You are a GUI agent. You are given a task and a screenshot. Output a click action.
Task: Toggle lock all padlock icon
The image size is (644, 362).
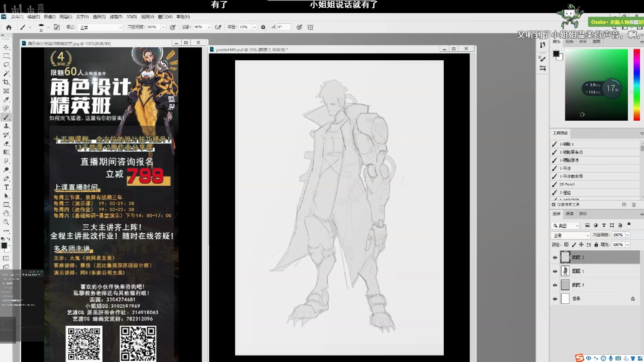pyautogui.click(x=596, y=245)
